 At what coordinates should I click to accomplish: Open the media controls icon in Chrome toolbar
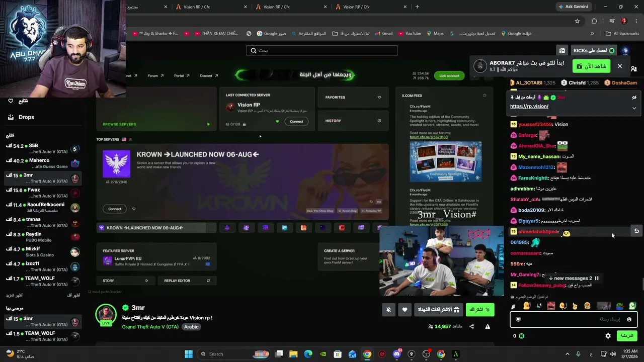point(612,21)
